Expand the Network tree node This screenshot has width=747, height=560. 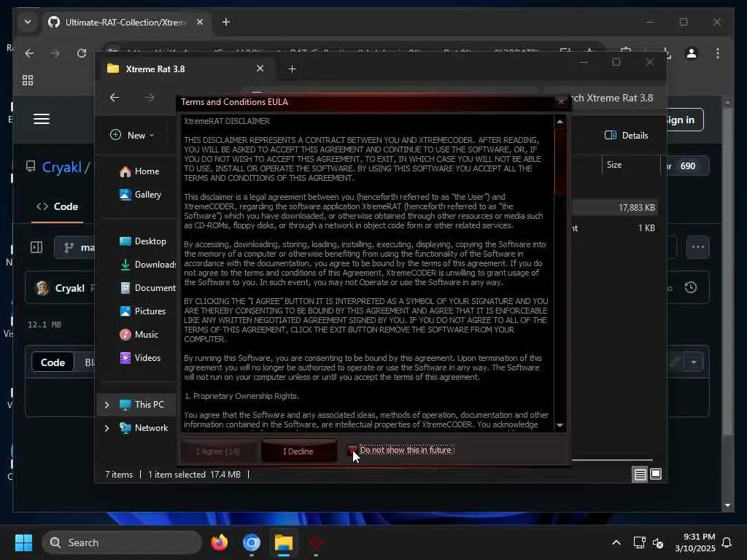pos(107,428)
